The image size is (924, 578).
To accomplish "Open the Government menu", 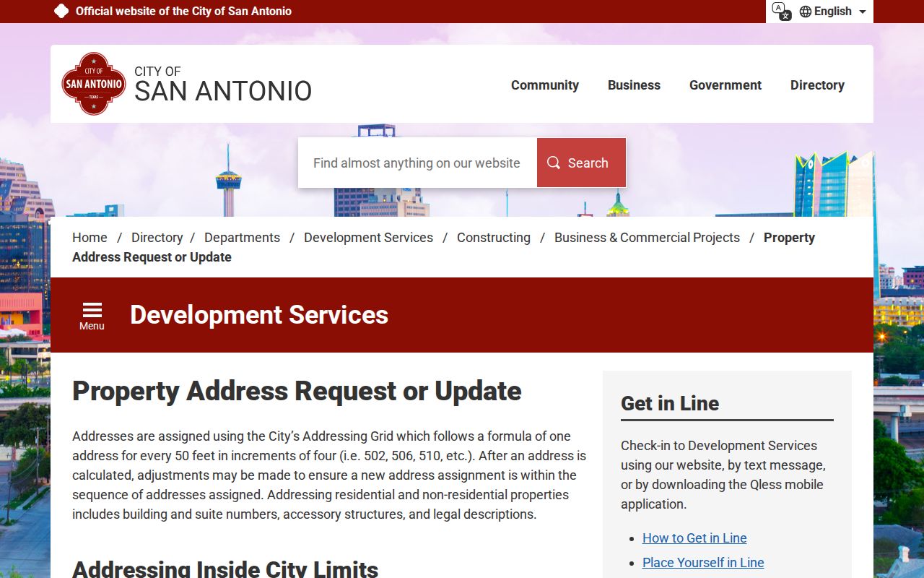I will [x=725, y=85].
